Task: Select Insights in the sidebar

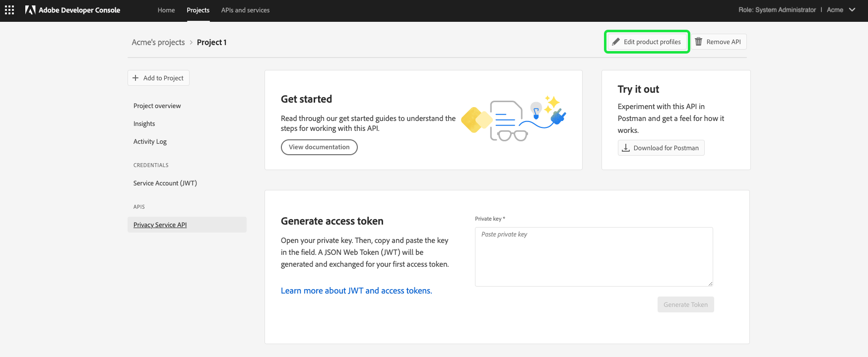Action: point(144,123)
